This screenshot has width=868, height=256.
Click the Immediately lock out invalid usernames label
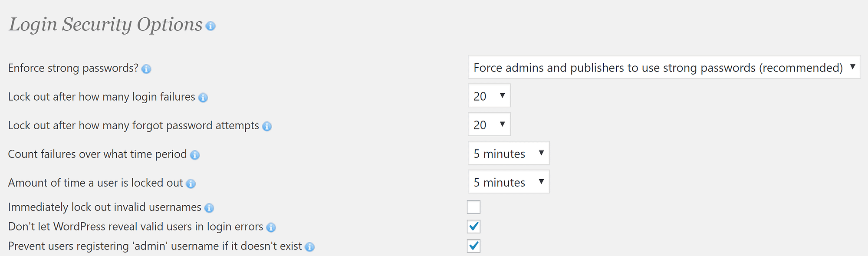click(105, 207)
